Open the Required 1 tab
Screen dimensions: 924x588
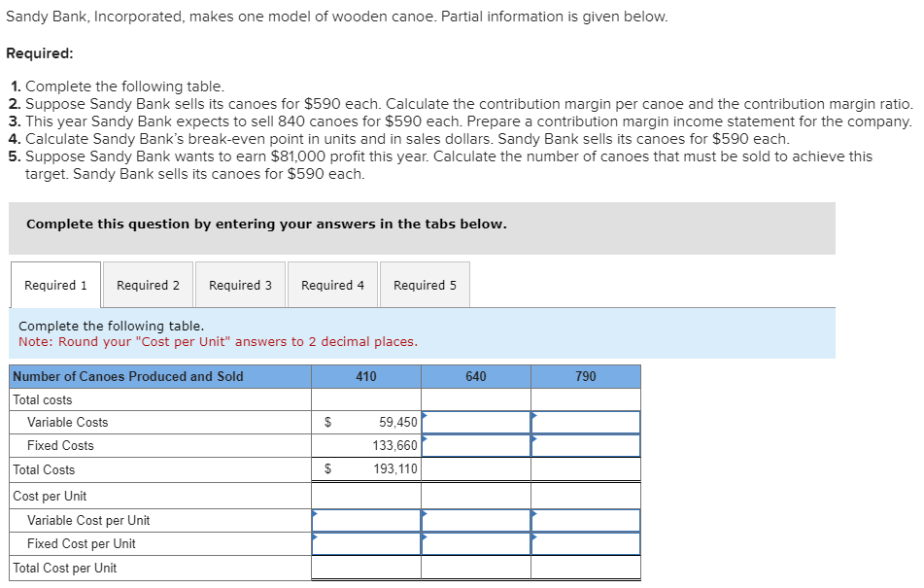55,285
